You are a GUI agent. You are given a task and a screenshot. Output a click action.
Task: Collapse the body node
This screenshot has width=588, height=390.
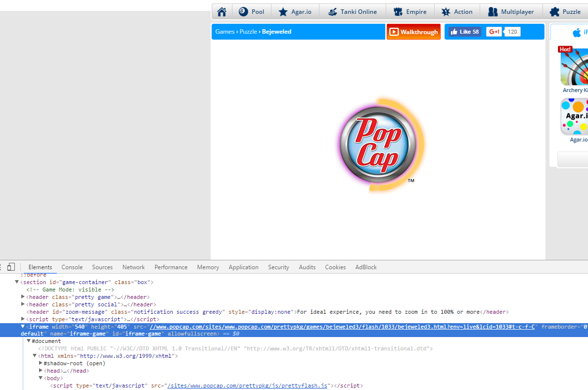click(x=41, y=378)
